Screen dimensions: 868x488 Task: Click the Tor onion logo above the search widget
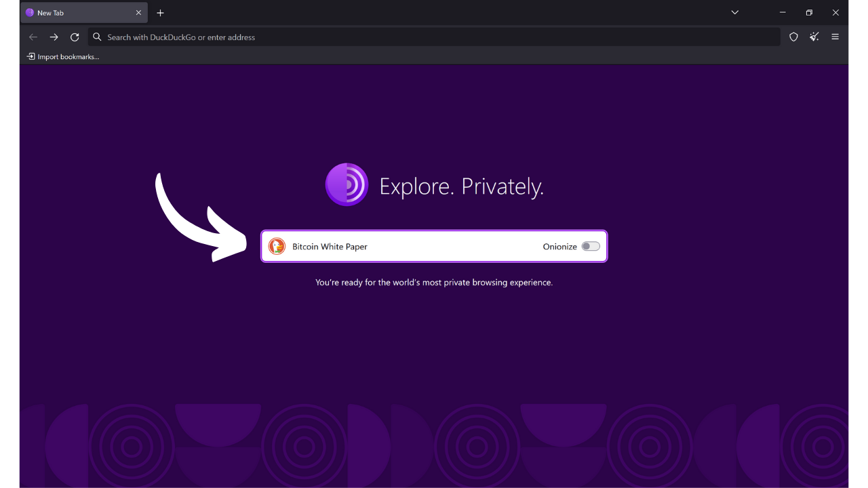(x=347, y=184)
